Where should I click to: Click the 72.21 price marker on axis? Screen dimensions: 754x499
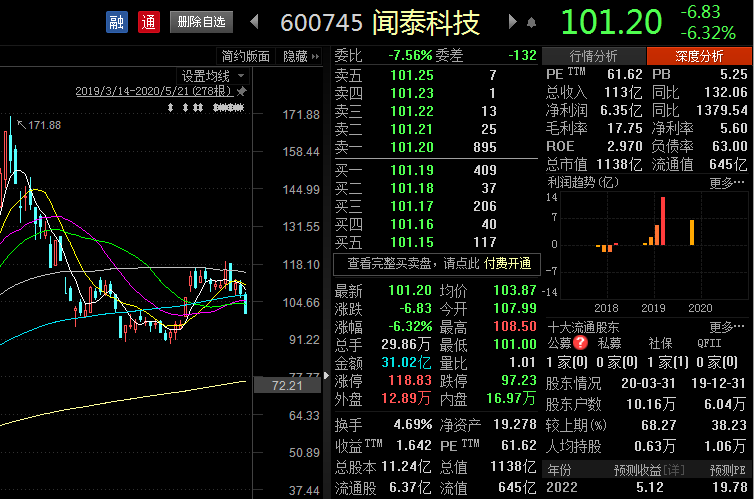pyautogui.click(x=287, y=386)
